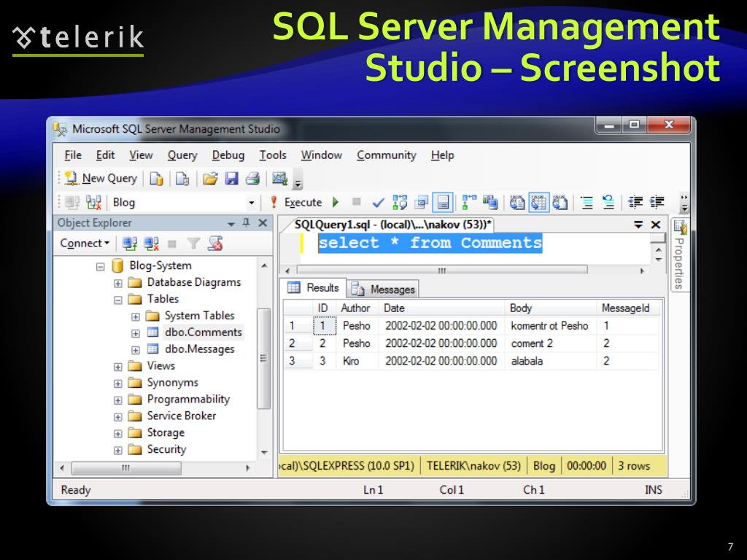Click the Open File folder icon

pyautogui.click(x=209, y=179)
